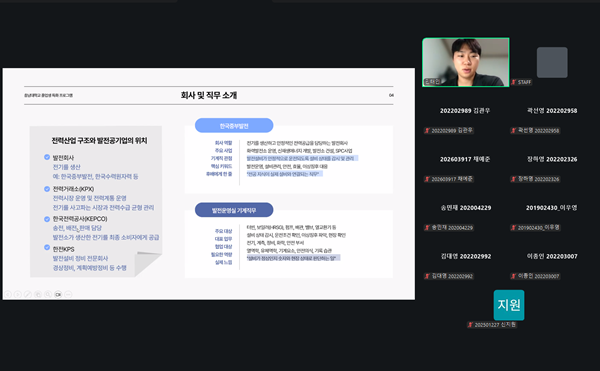The height and width of the screenshot is (371, 600).
Task: Select the gray STAFF avatar square
Action: tap(552, 62)
